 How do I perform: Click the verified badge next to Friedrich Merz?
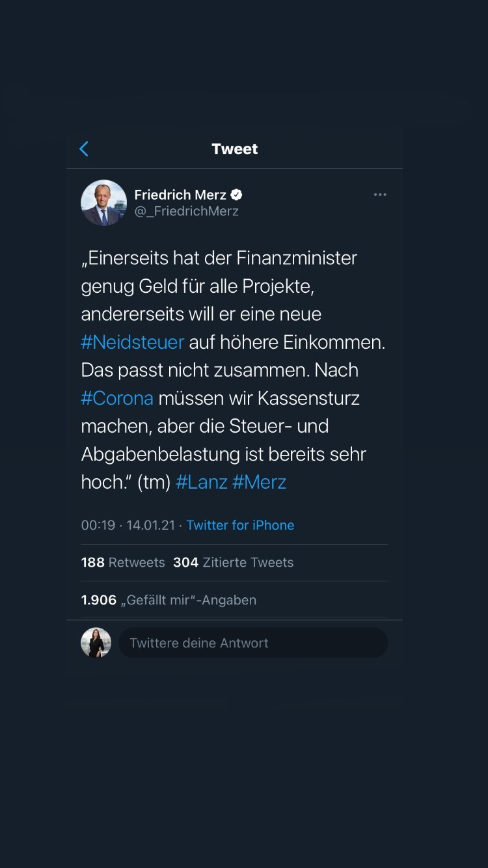[x=237, y=195]
